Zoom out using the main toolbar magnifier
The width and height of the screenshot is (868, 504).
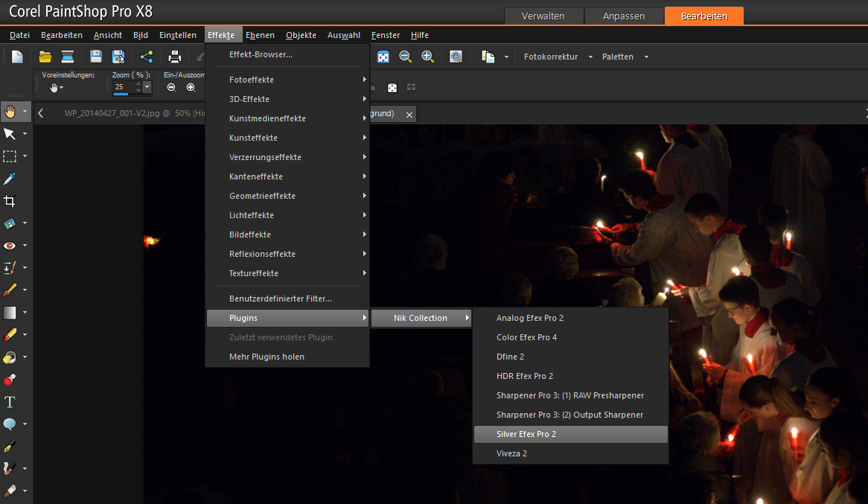pyautogui.click(x=405, y=57)
